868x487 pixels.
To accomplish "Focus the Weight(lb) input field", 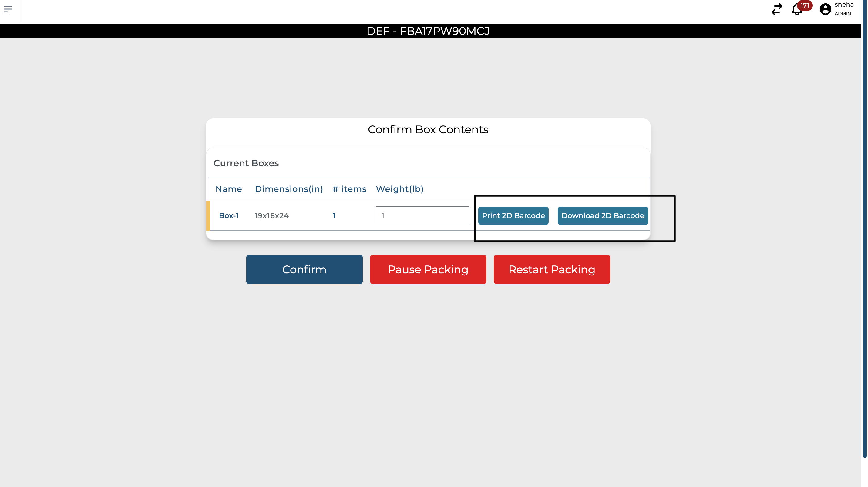I will (x=422, y=215).
